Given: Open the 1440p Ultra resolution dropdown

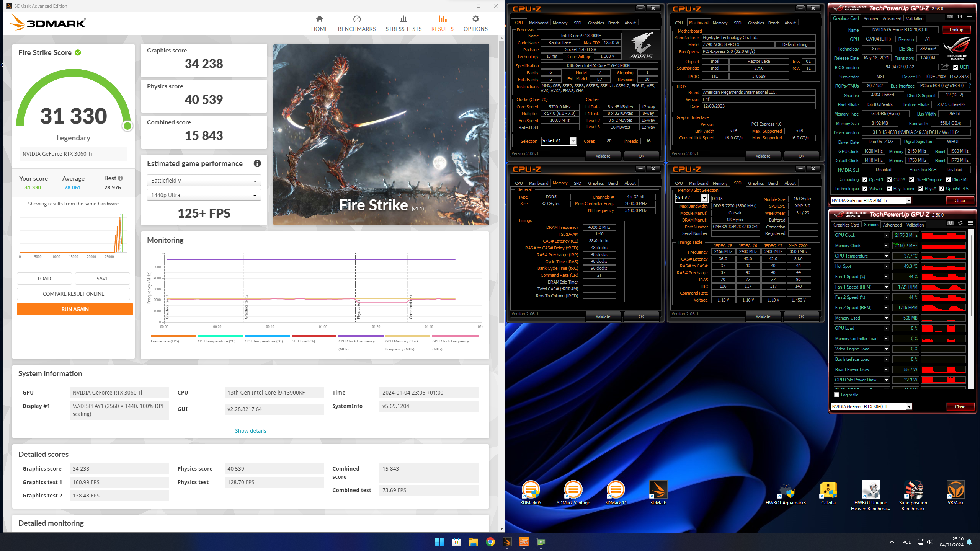Looking at the screenshot, I should point(204,195).
